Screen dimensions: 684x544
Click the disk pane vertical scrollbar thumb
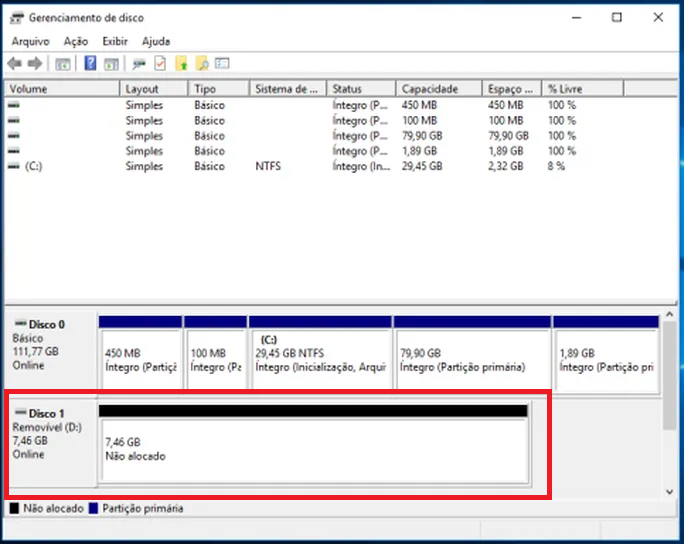click(670, 376)
